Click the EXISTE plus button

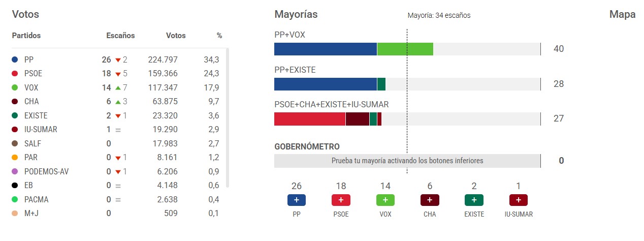point(474,200)
